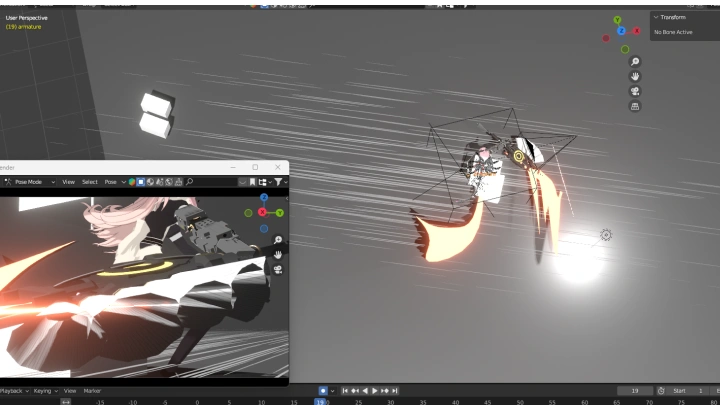Click blue Z axis on main gizmo
The height and width of the screenshot is (405, 720).
pos(621,31)
